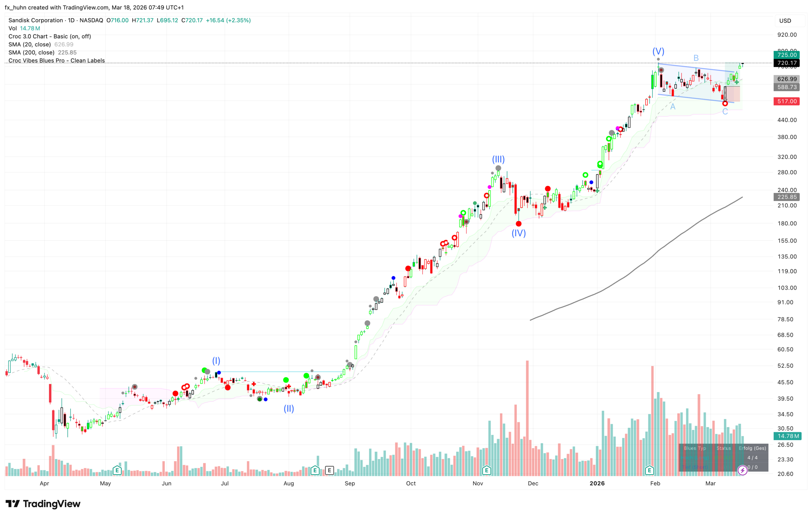
Task: Click the red 517.00 price label
Action: tap(786, 101)
